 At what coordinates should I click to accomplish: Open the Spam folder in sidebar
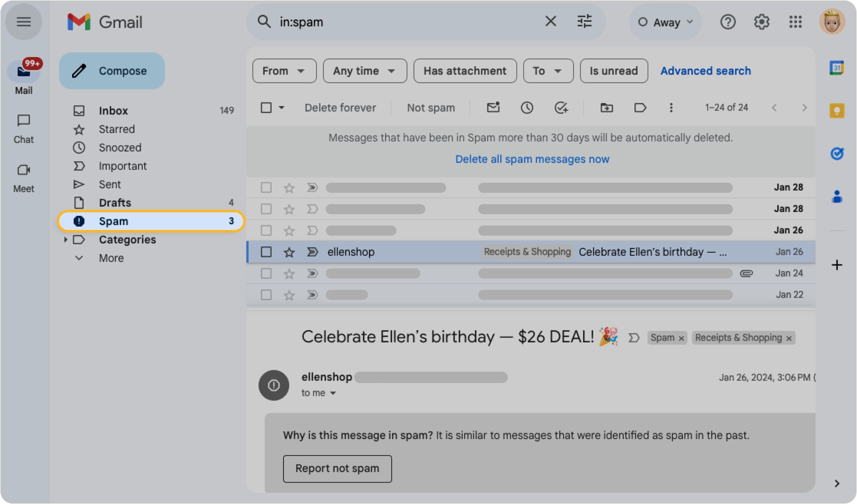114,221
